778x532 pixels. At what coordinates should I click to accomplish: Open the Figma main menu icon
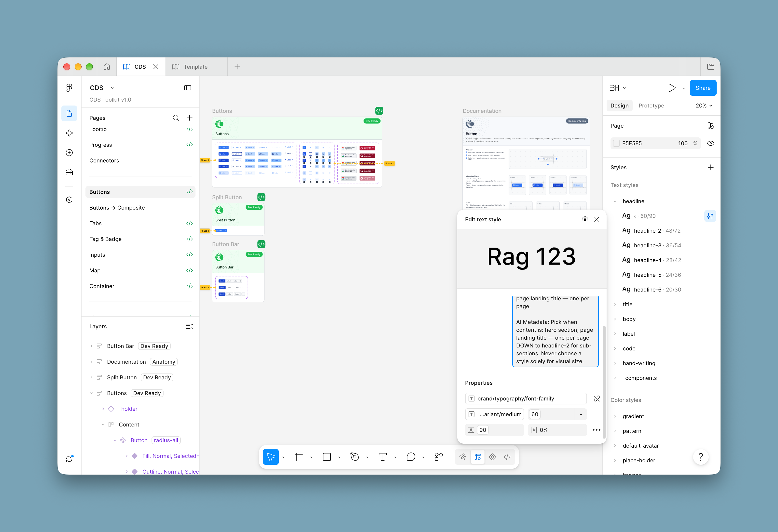69,88
